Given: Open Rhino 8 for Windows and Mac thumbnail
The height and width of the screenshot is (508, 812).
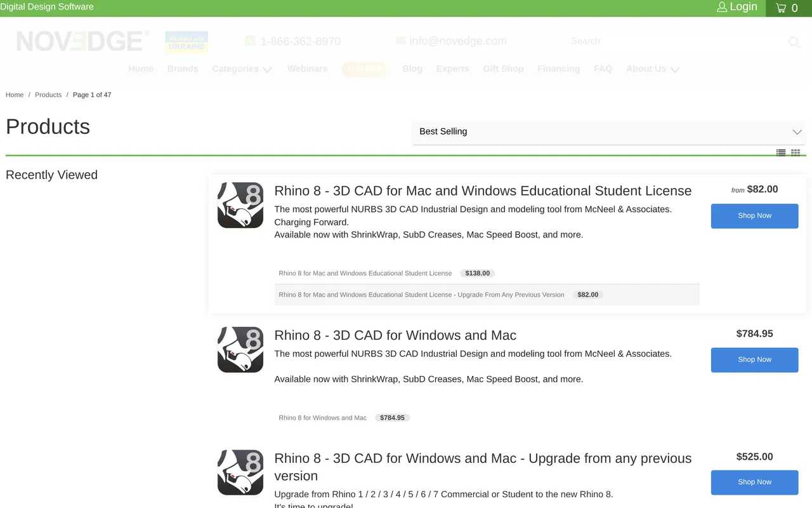Looking at the screenshot, I should tap(240, 350).
